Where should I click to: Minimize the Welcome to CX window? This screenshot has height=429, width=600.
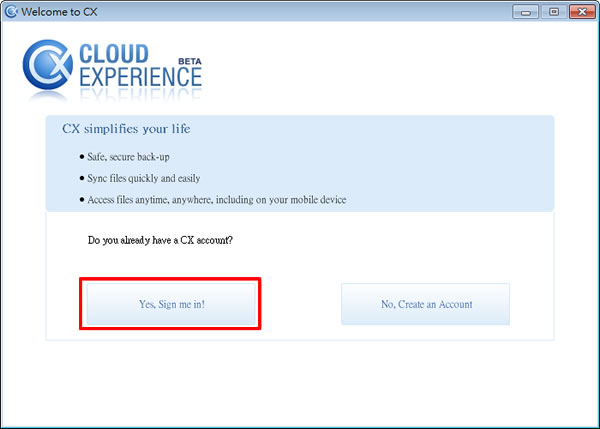coord(526,12)
